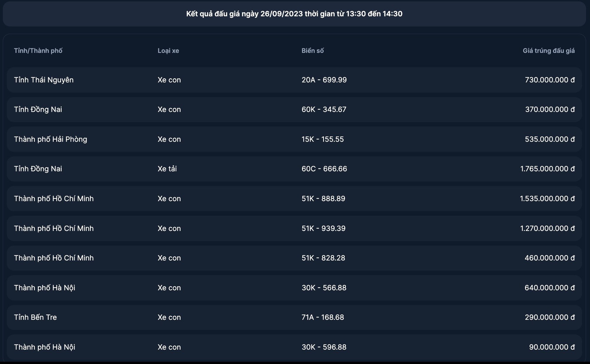Select the Tỉnh Thái Nguyên cell
590x364 pixels.
pos(44,80)
